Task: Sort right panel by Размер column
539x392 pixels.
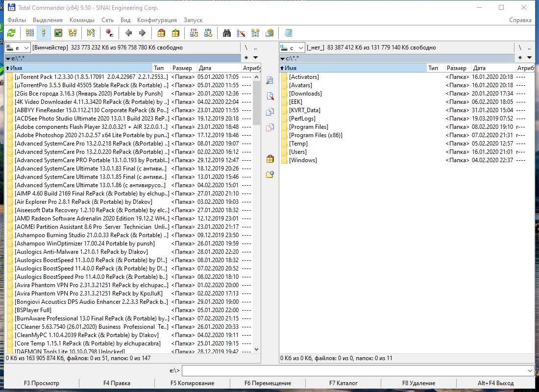Action: pos(458,68)
